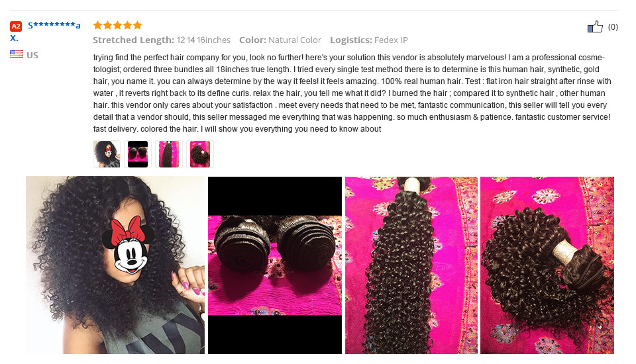The height and width of the screenshot is (364, 636).
Task: Click the first orange rating star
Action: (97, 26)
